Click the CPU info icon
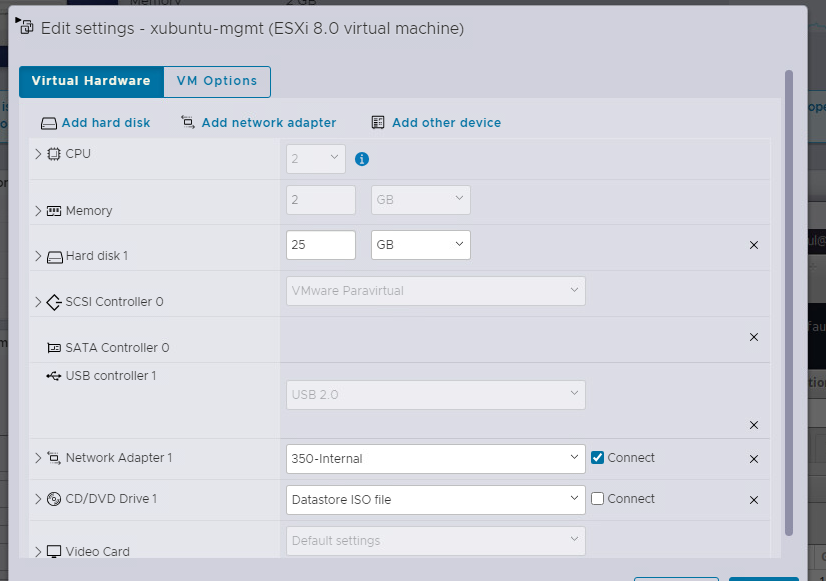This screenshot has height=581, width=826. [x=362, y=159]
